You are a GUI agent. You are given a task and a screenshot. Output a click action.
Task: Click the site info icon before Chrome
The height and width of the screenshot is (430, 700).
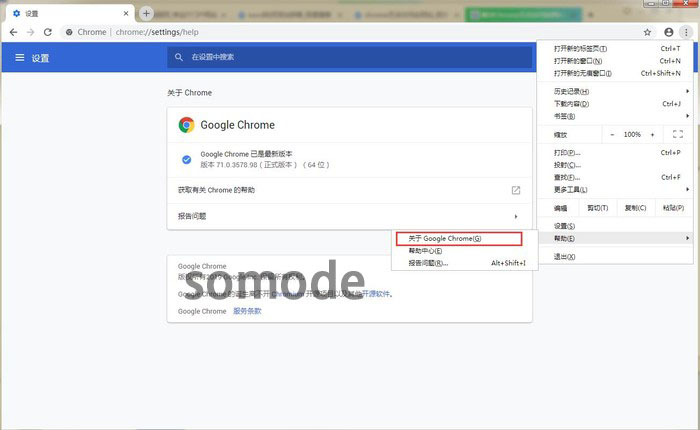69,32
